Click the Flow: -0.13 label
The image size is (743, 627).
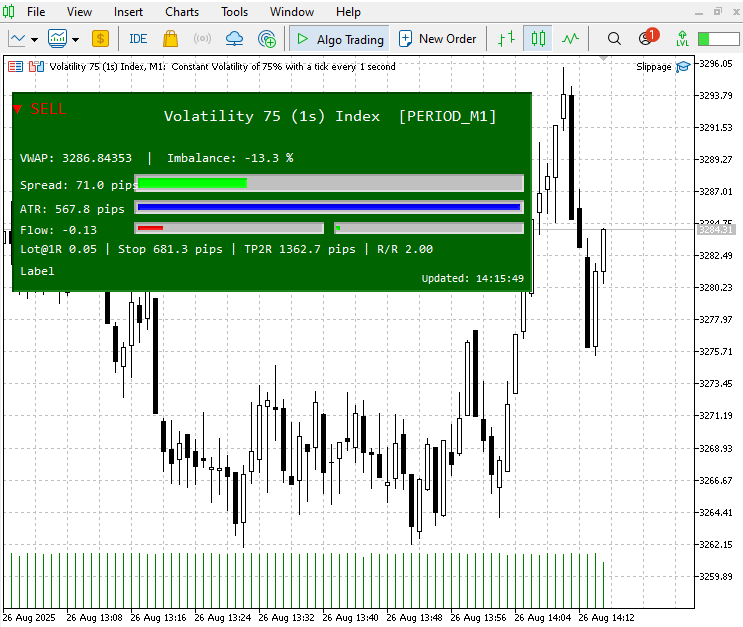point(58,230)
